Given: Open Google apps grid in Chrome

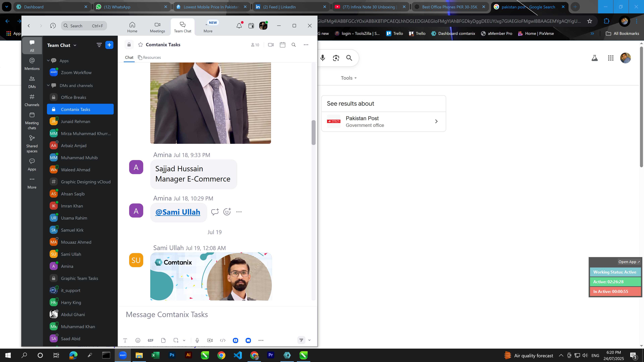Looking at the screenshot, I should coord(610,58).
